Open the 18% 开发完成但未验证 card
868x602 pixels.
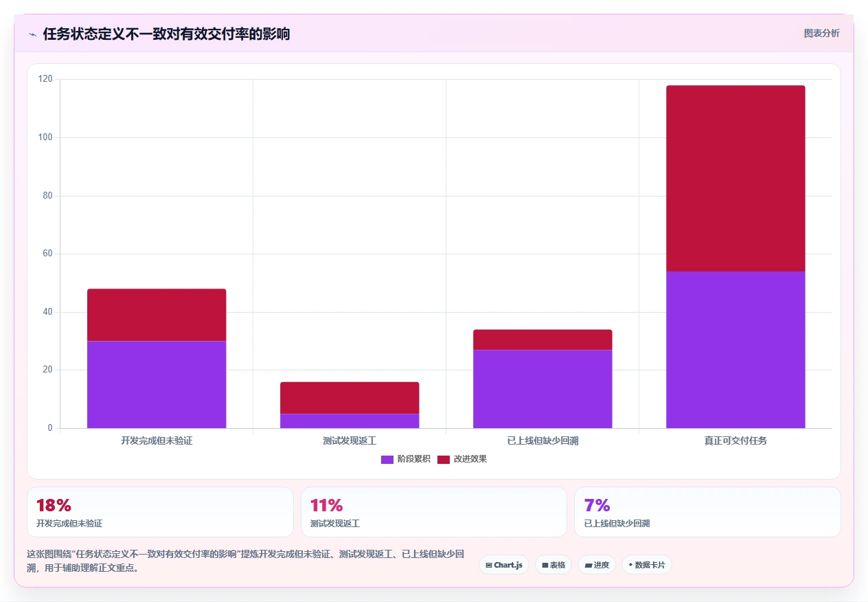click(160, 512)
